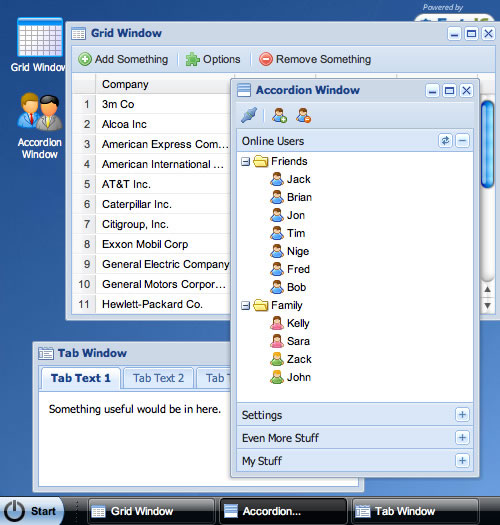Collapse the Online Users panel with minus button
Viewport: 500px width, 525px height.
(462, 141)
